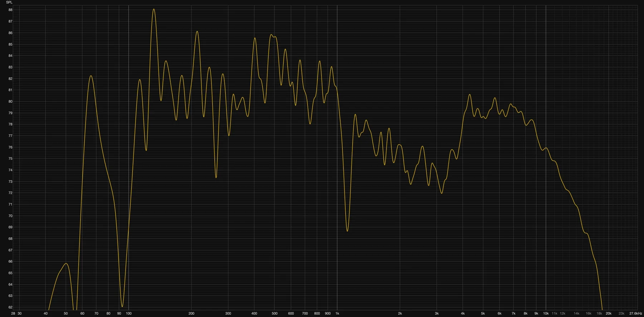Screen dimensions: 644x317
Task: Click the 69 label on the SPL axis
Action: click(x=10, y=227)
